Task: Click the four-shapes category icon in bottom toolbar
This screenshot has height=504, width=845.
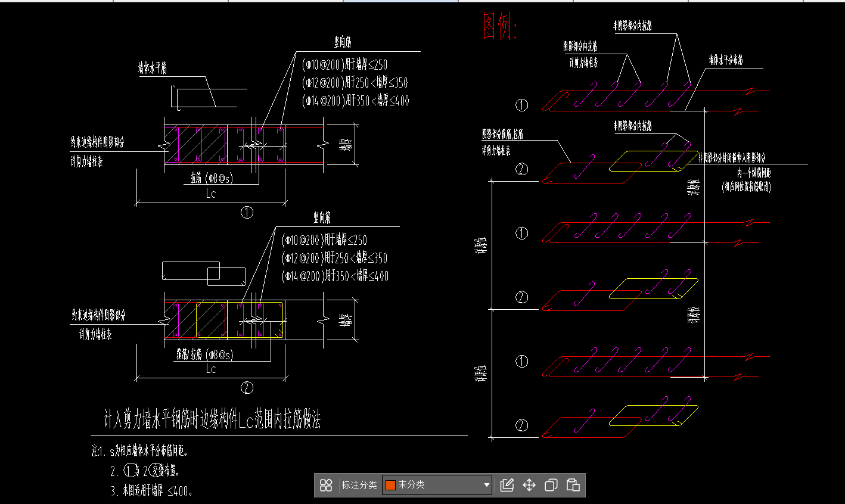Action: click(326, 485)
